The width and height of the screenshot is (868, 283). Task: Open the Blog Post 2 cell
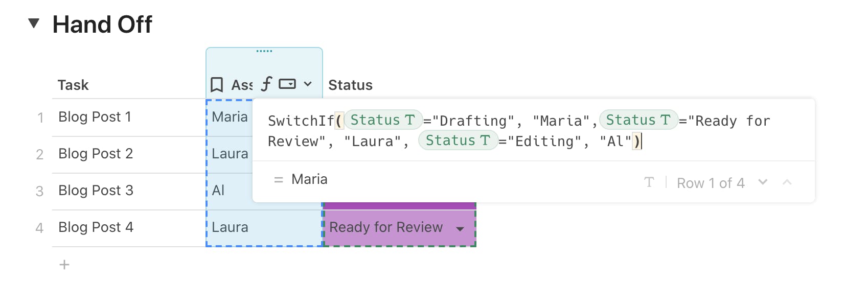click(129, 154)
